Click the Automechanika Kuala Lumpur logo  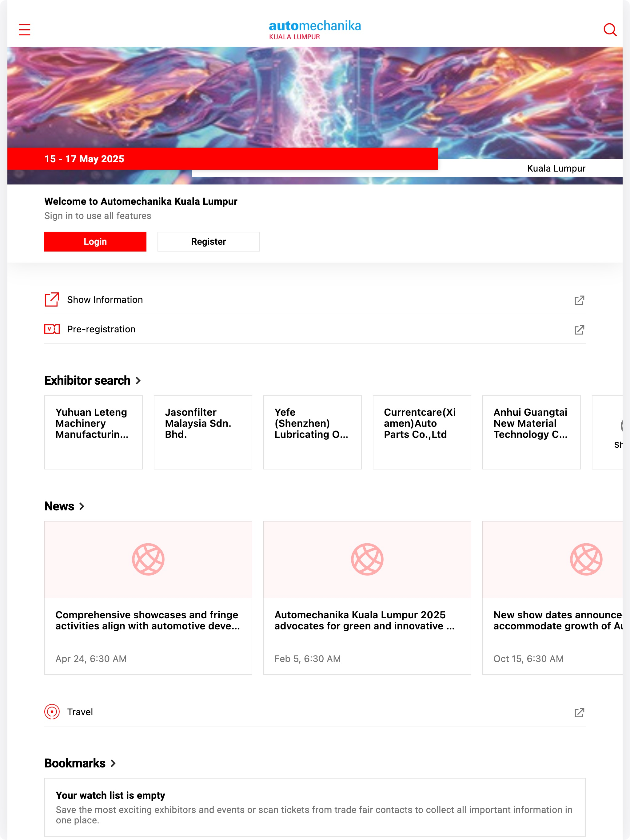315,30
